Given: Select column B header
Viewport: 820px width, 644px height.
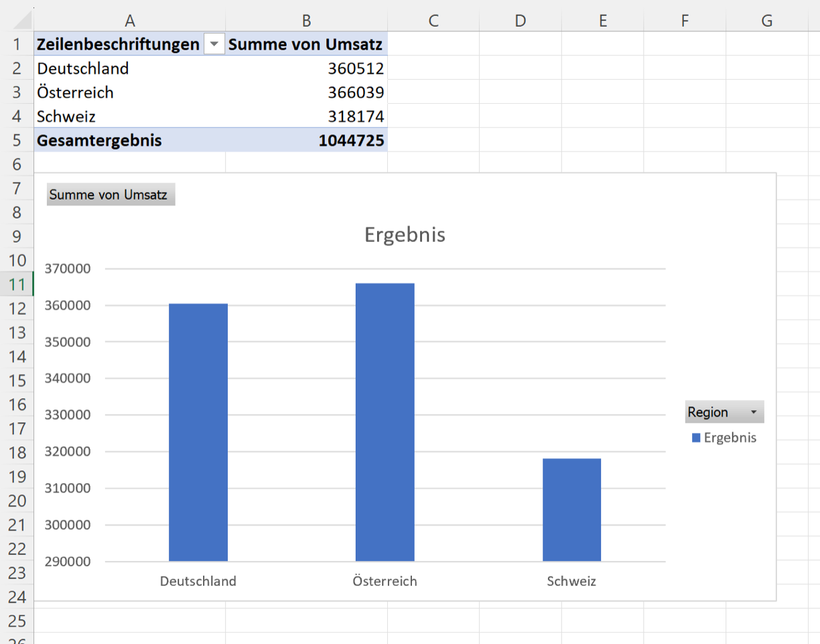Looking at the screenshot, I should [x=306, y=21].
